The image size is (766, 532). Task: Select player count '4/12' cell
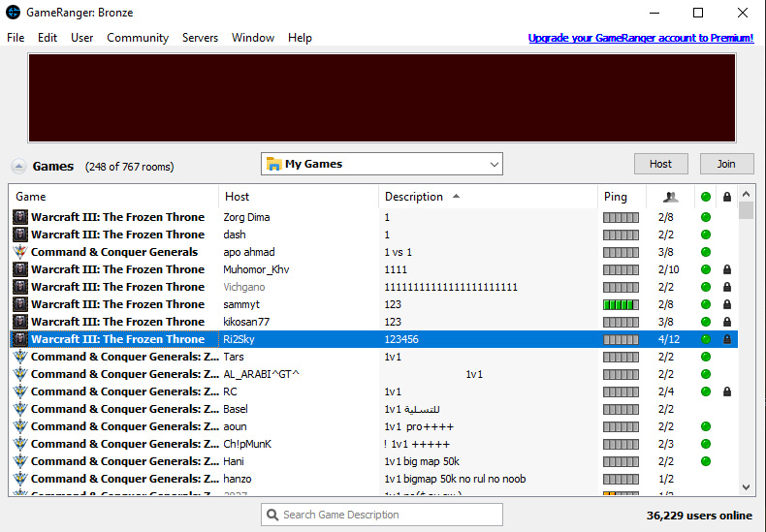coord(668,339)
